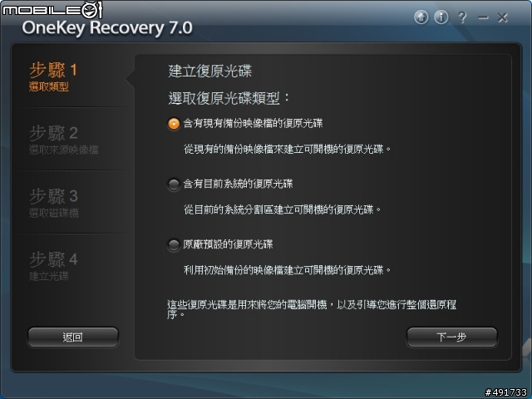Minimize the OneKey Recovery window
This screenshot has width=532, height=399.
(483, 17)
